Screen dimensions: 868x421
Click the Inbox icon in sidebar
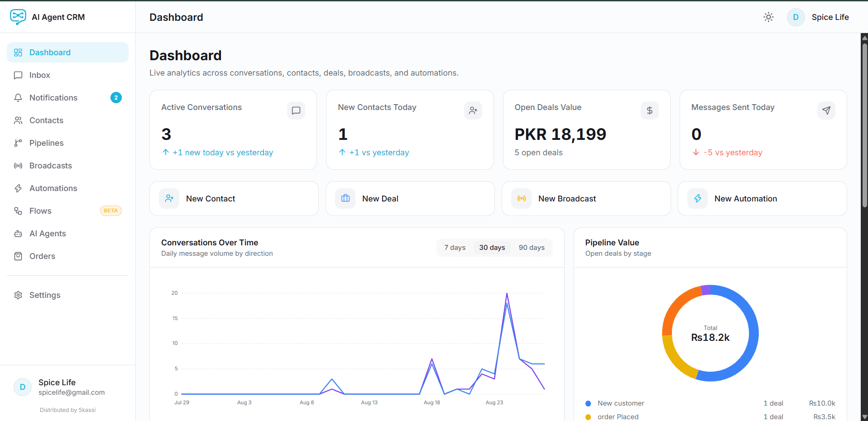(x=18, y=75)
